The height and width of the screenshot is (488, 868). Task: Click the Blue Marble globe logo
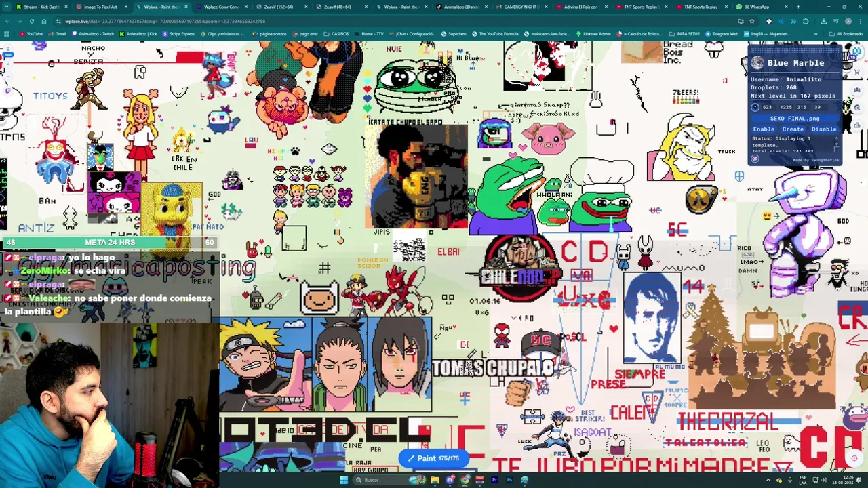click(757, 62)
